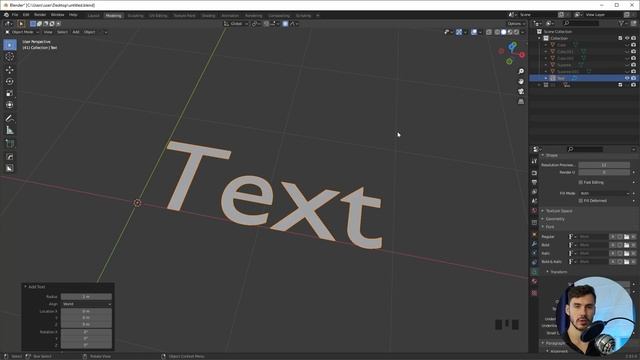
Task: Open the viewport View menu
Action: pos(48,32)
